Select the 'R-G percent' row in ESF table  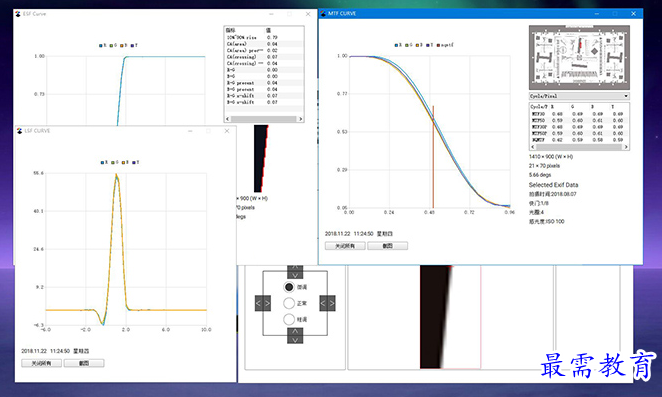click(x=264, y=83)
